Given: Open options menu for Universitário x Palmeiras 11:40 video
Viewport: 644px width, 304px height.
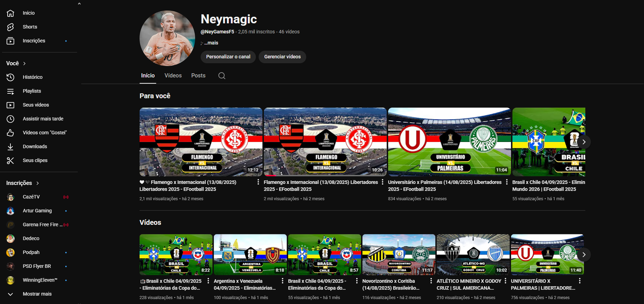Looking at the screenshot, I should tap(580, 281).
